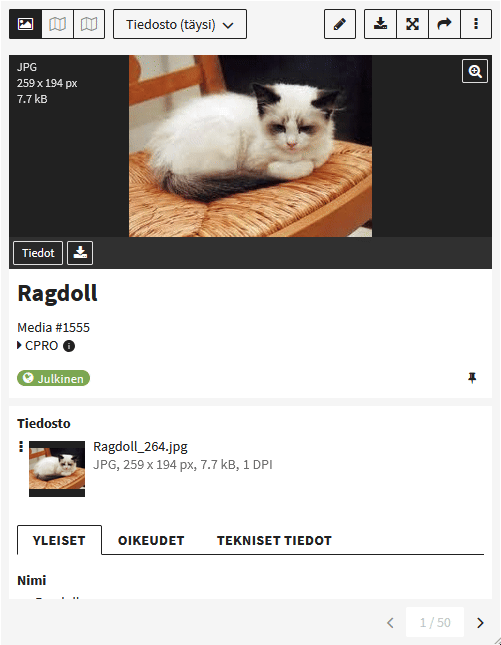Image resolution: width=501 pixels, height=645 pixels.
Task: Click the Ragdoll_264.jpg file thumbnail
Action: [57, 469]
